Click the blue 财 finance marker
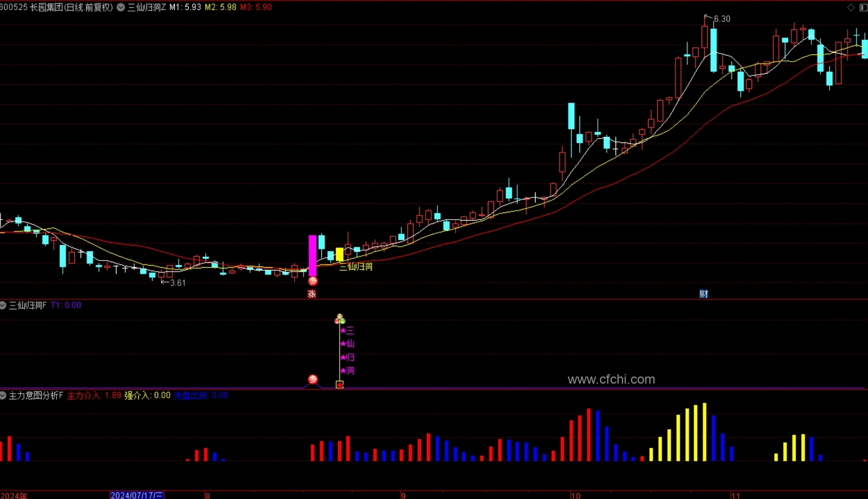 tap(704, 294)
